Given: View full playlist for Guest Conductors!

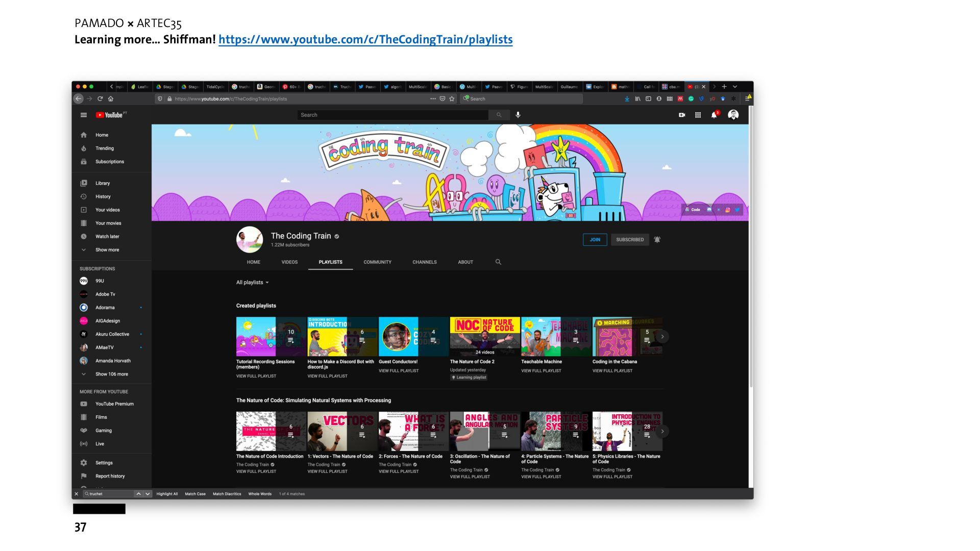Looking at the screenshot, I should pyautogui.click(x=399, y=371).
